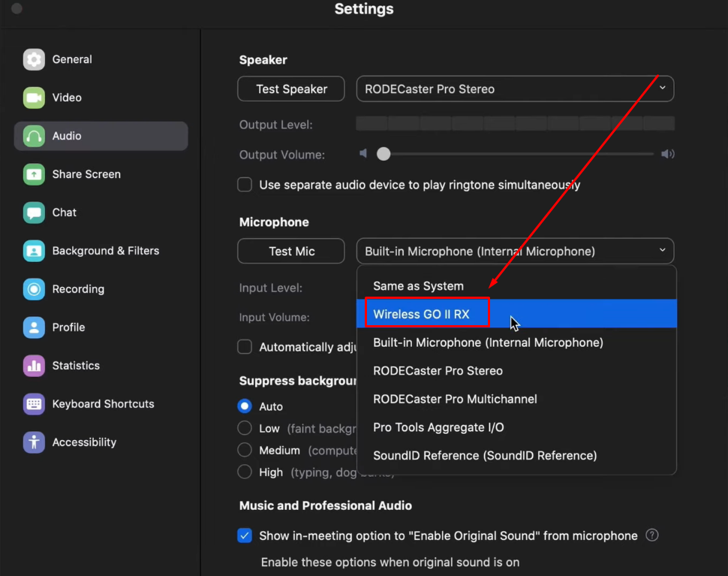Click the Settings window title
This screenshot has height=576, width=728.
point(364,9)
